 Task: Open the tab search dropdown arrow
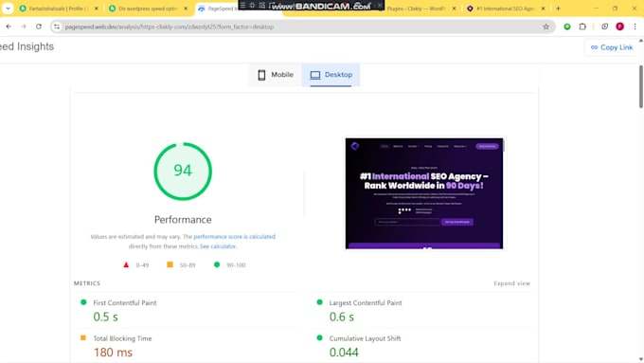8,9
